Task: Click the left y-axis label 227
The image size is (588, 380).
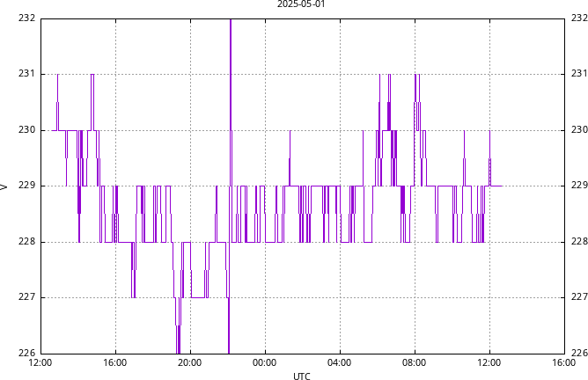Action: (26, 297)
